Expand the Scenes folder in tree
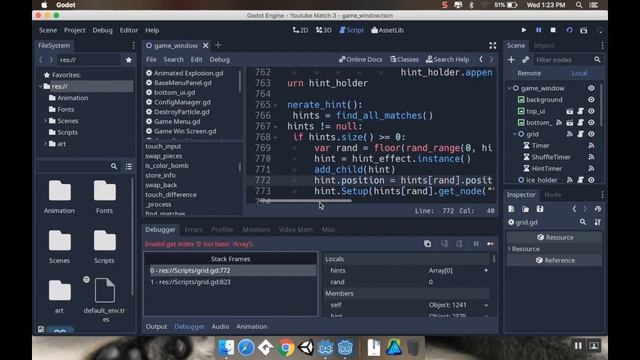This screenshot has width=640, height=360. [45, 121]
